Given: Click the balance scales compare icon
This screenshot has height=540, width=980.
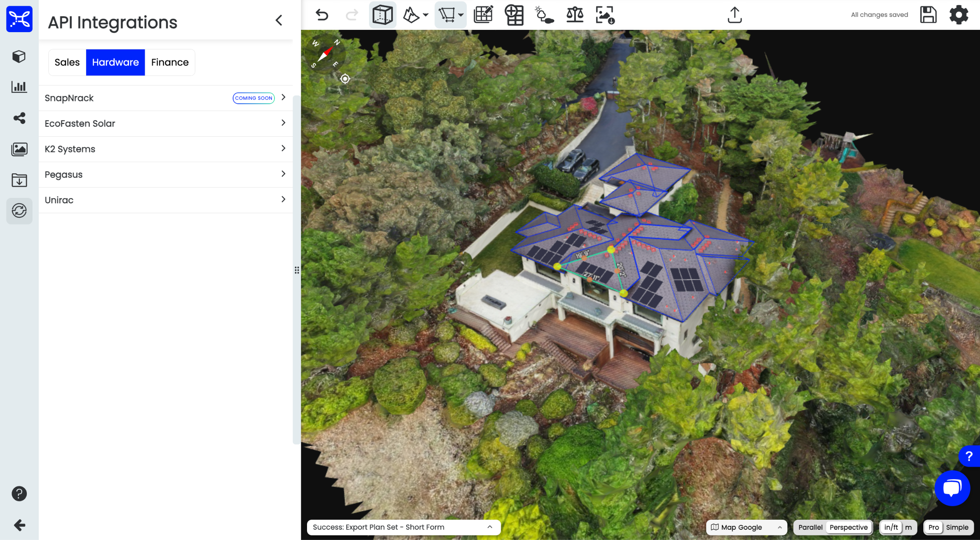Looking at the screenshot, I should coord(575,15).
